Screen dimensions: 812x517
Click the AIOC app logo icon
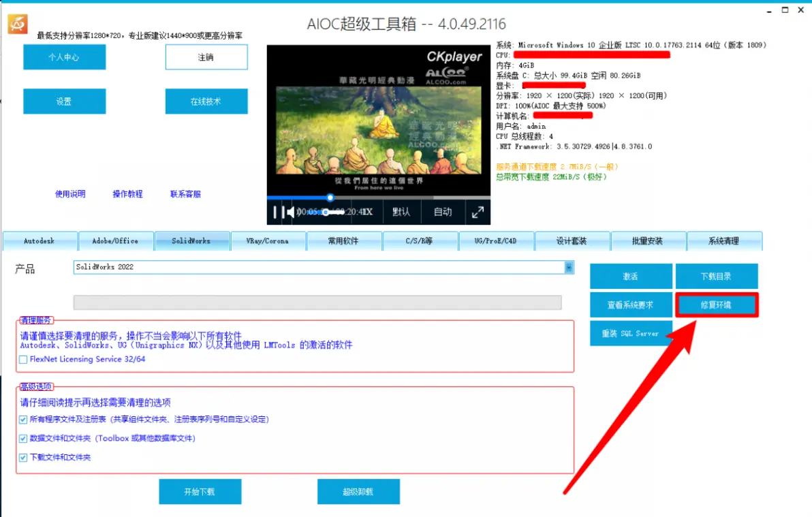(18, 24)
